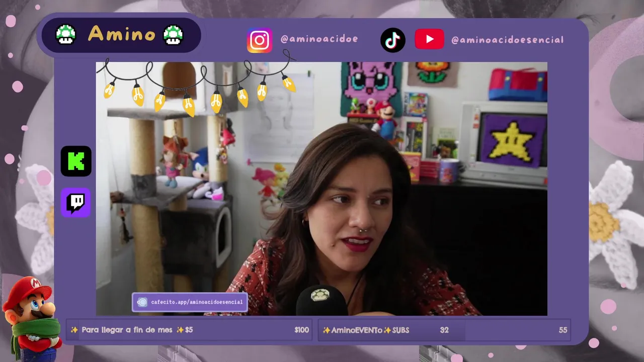Click the Instagram logo icon
The image size is (644, 362).
coord(260,40)
